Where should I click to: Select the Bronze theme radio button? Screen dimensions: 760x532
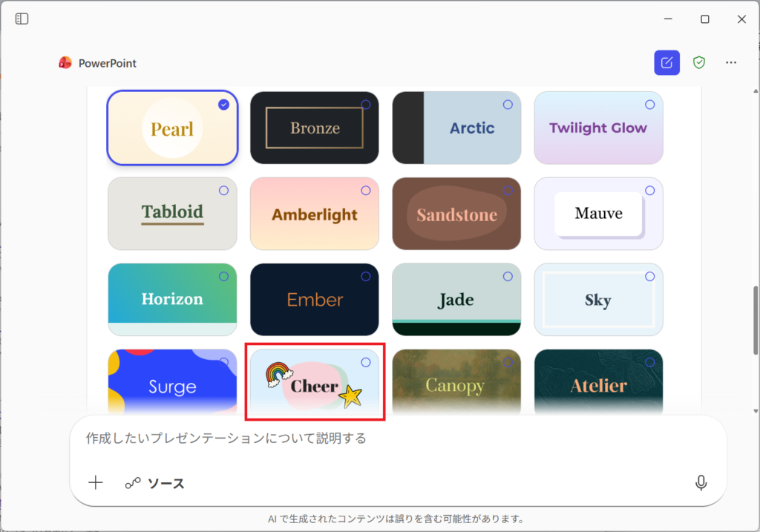pyautogui.click(x=365, y=105)
